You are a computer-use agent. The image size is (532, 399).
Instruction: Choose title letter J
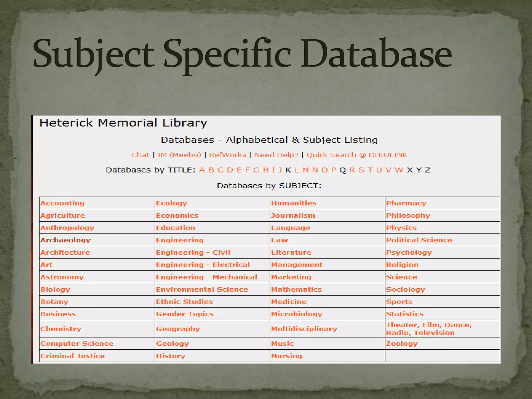pos(280,170)
